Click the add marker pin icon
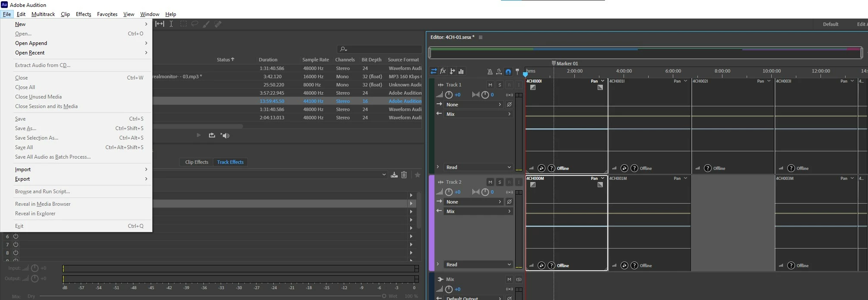This screenshot has height=300, width=868. click(x=517, y=71)
